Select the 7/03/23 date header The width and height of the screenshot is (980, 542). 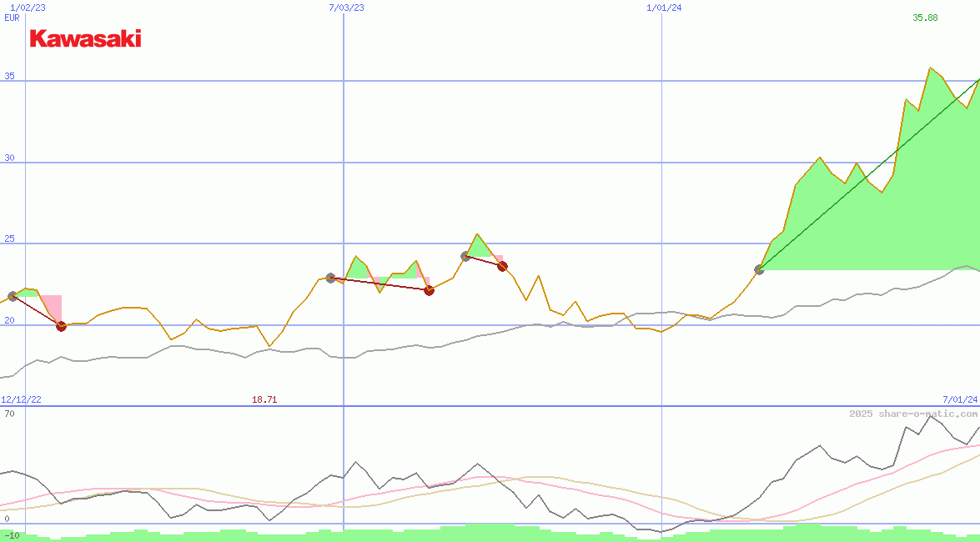pos(345,8)
